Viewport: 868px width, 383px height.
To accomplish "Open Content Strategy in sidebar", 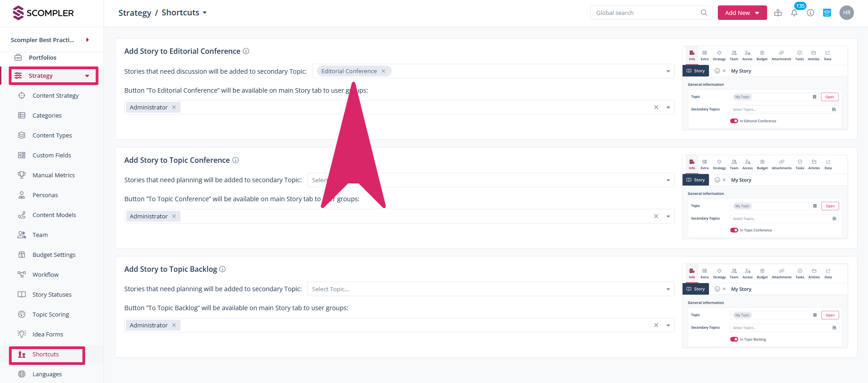I will coord(55,95).
